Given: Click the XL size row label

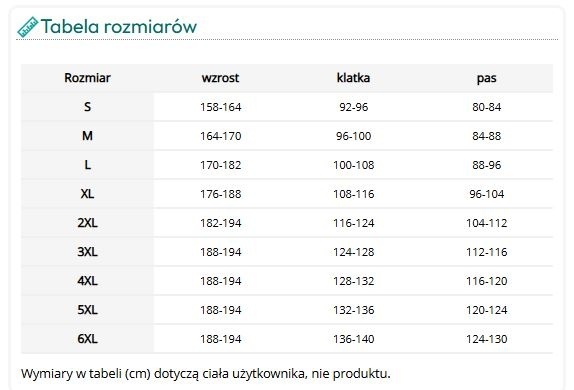Looking at the screenshot, I should 87,194.
